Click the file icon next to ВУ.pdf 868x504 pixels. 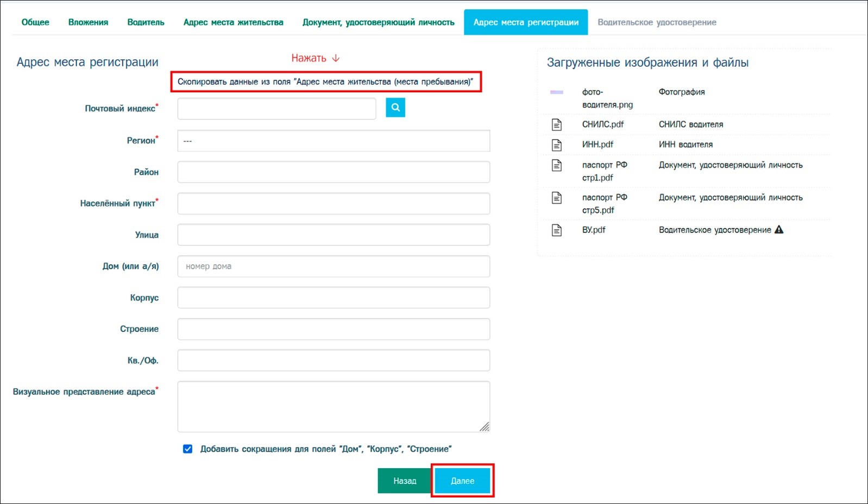tap(557, 230)
